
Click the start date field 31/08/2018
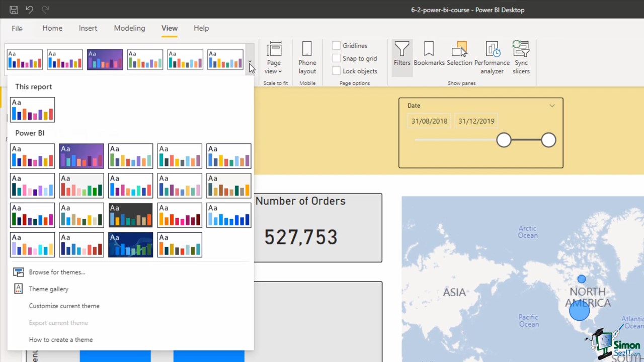(429, 121)
